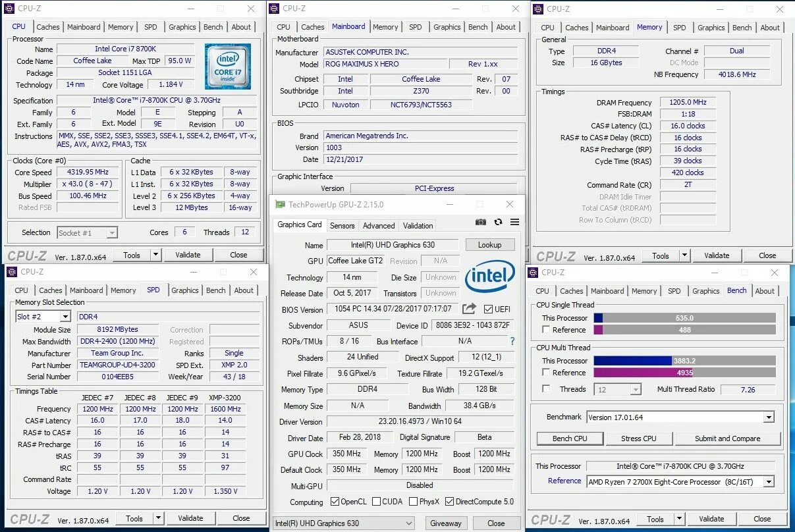795x532 pixels.
Task: Open the AMD Ryzen 7 2700X reference dropdown
Action: pos(769,482)
